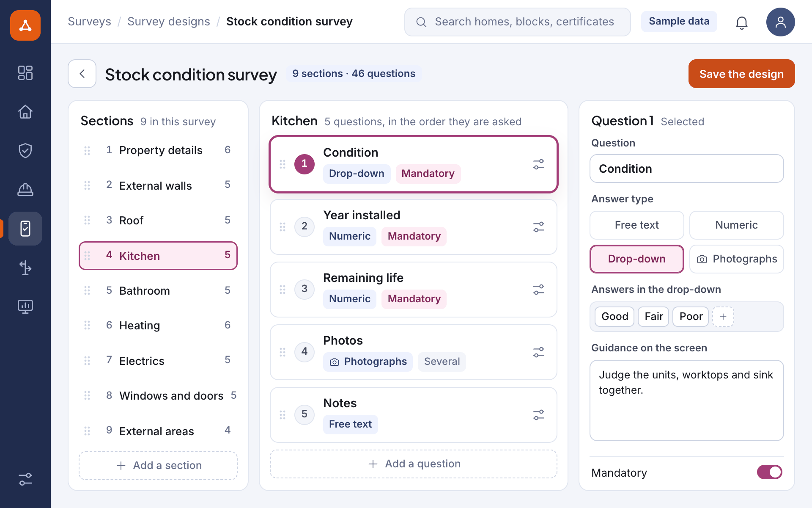Focus the search homes, blocks, certificates field

click(x=518, y=22)
